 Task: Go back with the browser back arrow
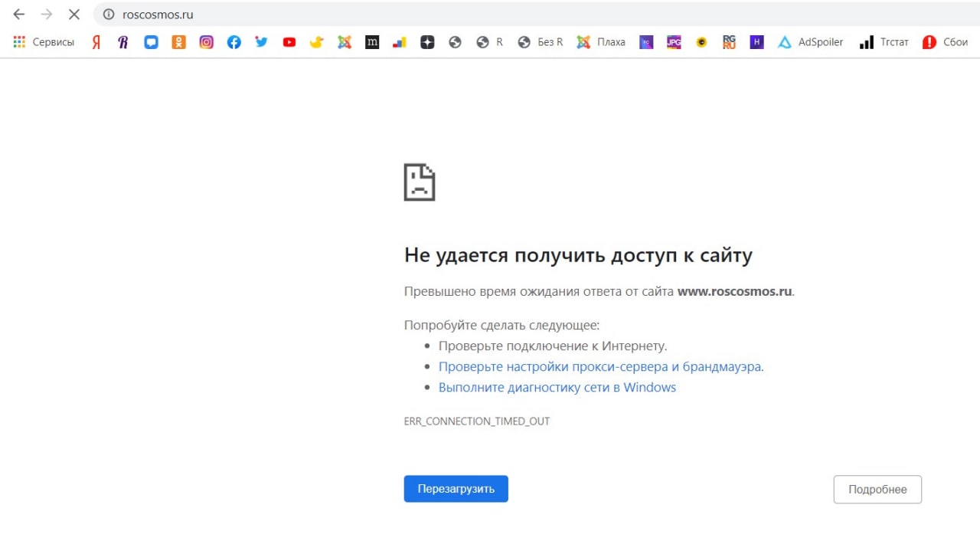point(19,15)
